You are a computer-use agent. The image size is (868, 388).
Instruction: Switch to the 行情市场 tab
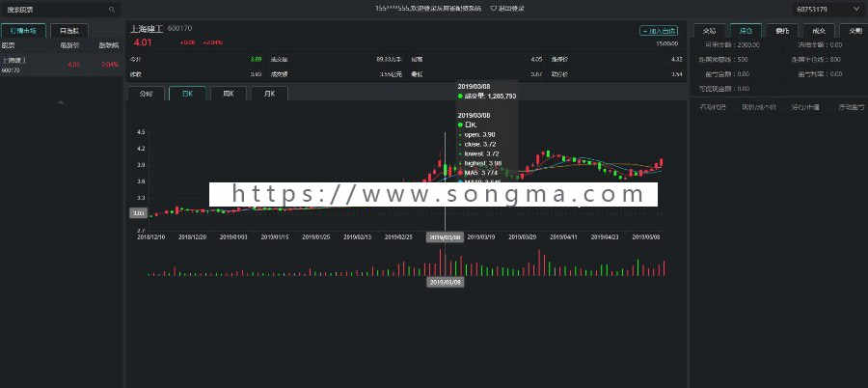(x=23, y=31)
